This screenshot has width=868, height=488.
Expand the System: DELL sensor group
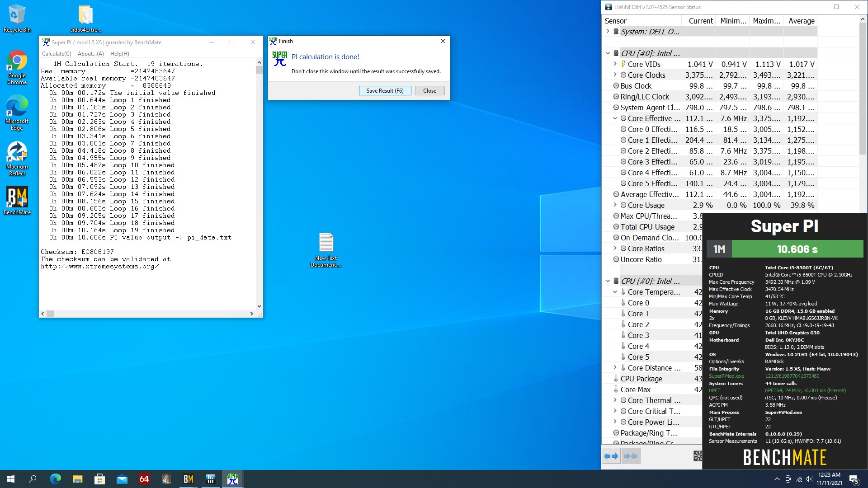608,32
